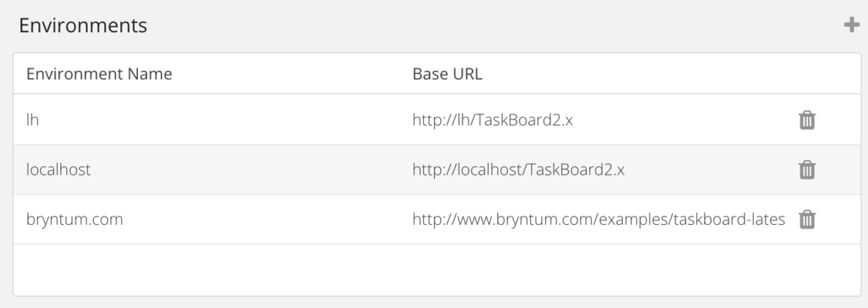Click the blank header cell above trash icons
Image resolution: width=868 pixels, height=308 pixels.
806,74
